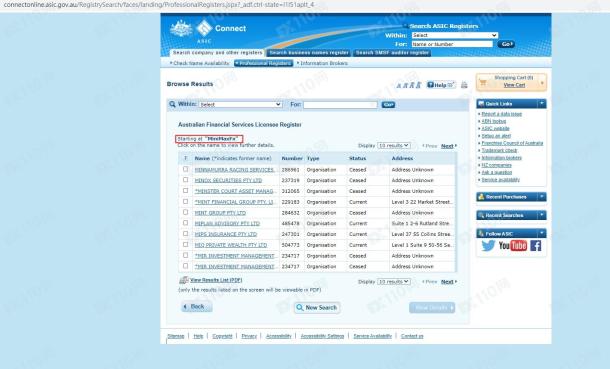Open the Privacy footer link
Screen dimensions: 610x369
(249, 336)
